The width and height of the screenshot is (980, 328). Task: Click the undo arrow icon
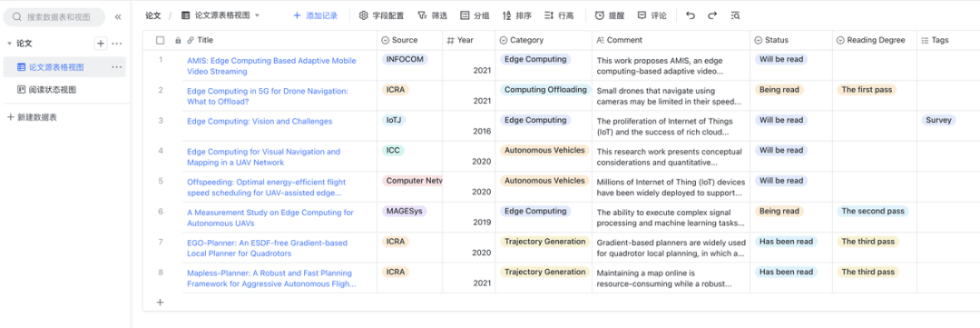pos(690,15)
